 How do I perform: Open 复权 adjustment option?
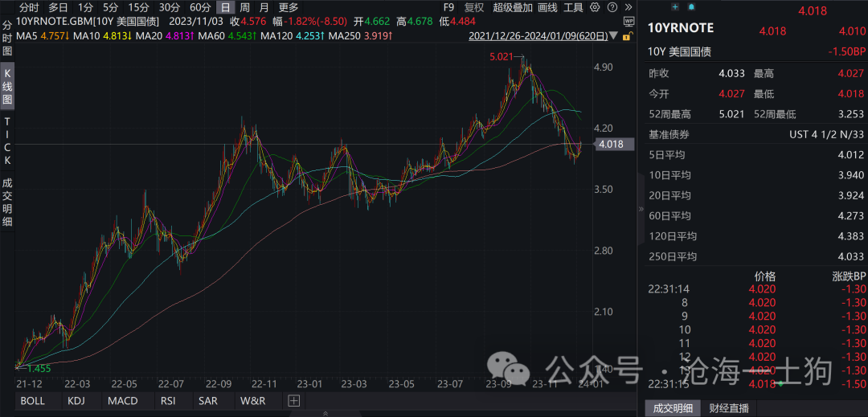pyautogui.click(x=474, y=7)
